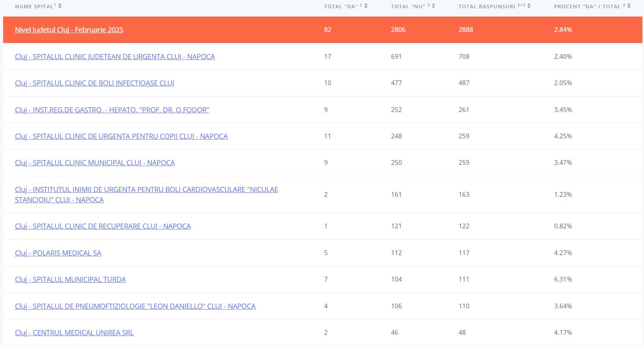The height and width of the screenshot is (347, 644).
Task: Select Spitalul Clinic de Recuperare link
Action: point(103,226)
